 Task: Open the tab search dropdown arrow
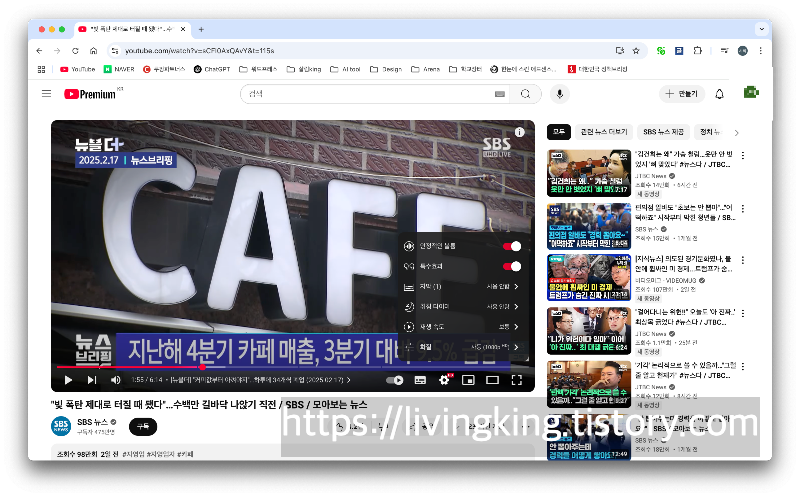[761, 29]
